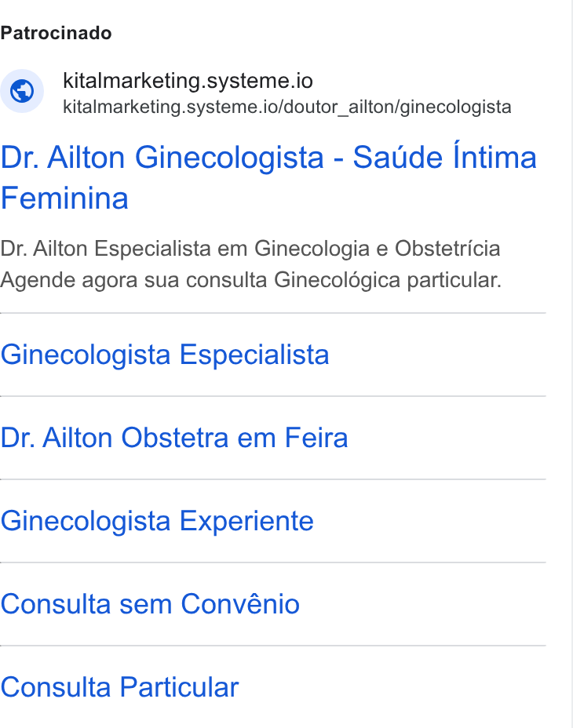Click the word Convênio in the sitelink
Viewport: 573px width, 728px height.
(240, 604)
